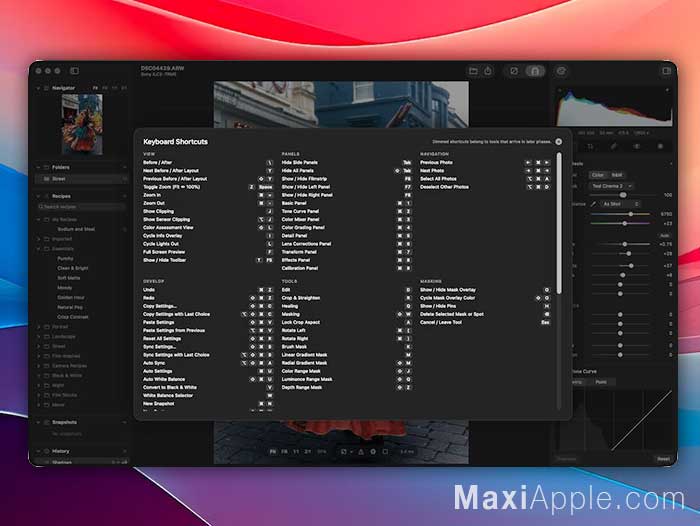
Task: Collapse the Navigator panel
Action: pos(38,88)
